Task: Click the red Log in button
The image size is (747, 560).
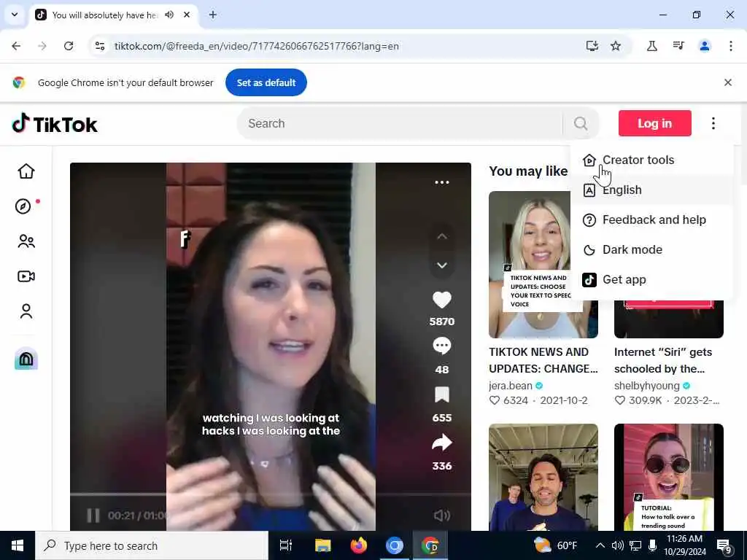Action: [654, 123]
